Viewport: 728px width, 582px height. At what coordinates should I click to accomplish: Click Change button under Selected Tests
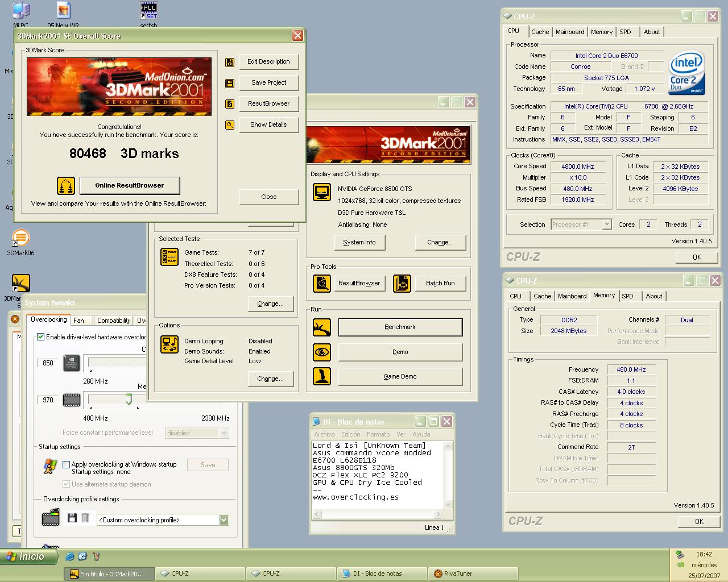point(271,304)
